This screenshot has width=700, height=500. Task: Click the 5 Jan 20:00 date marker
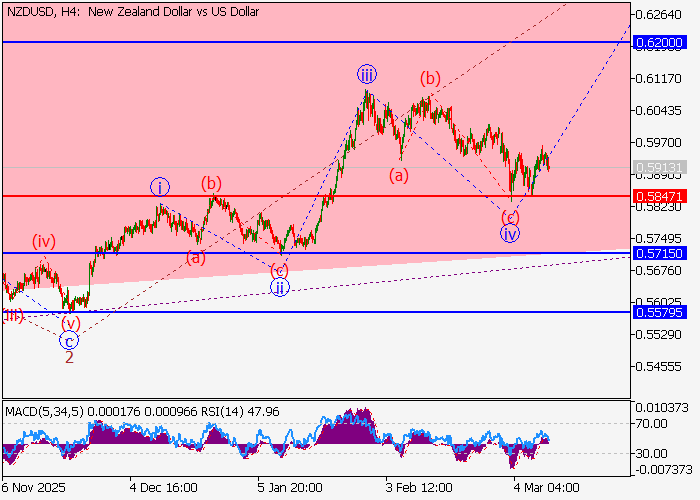pos(289,489)
